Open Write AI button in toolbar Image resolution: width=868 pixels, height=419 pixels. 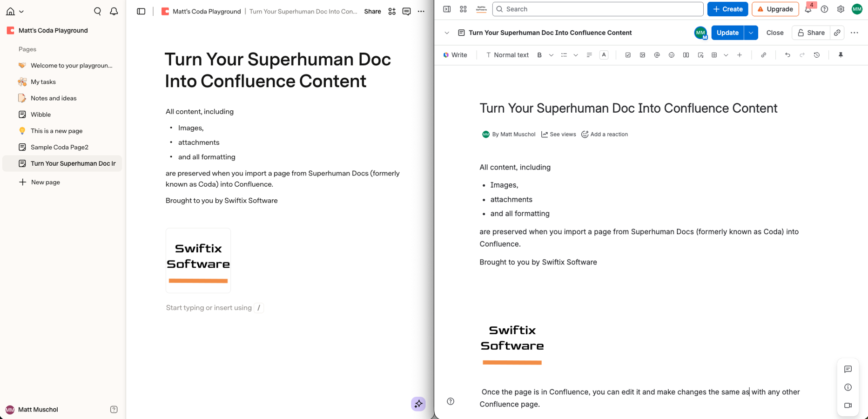(x=455, y=55)
